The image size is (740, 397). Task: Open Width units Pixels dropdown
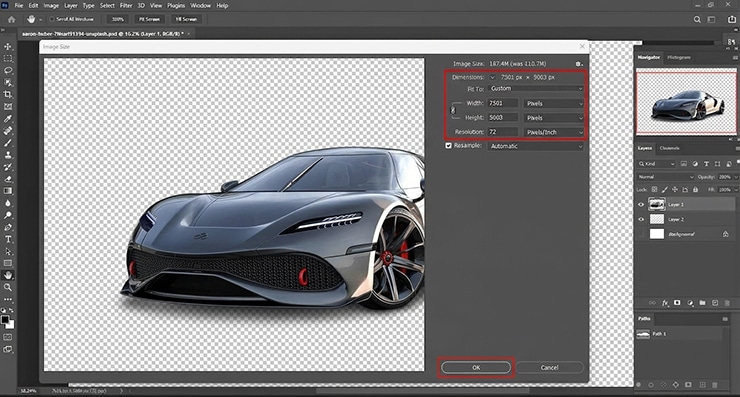(x=554, y=103)
